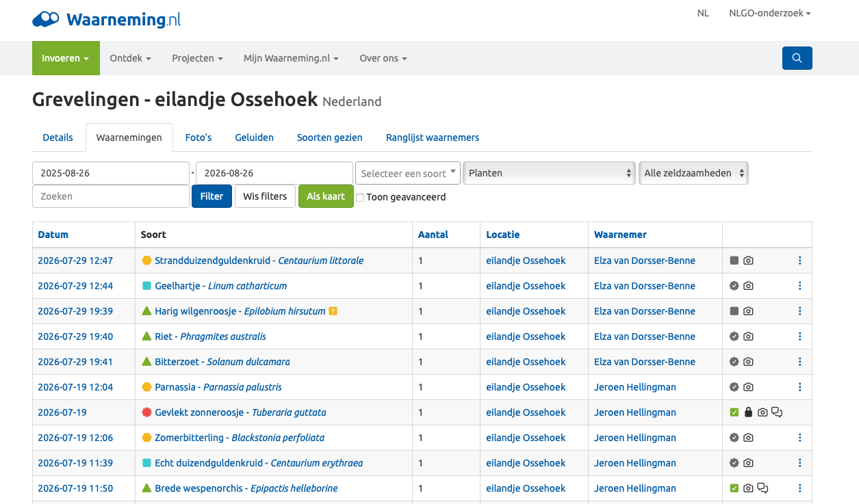Click the orange question badge near Epilobium hirsutum
The width and height of the screenshot is (859, 504).
pos(333,311)
